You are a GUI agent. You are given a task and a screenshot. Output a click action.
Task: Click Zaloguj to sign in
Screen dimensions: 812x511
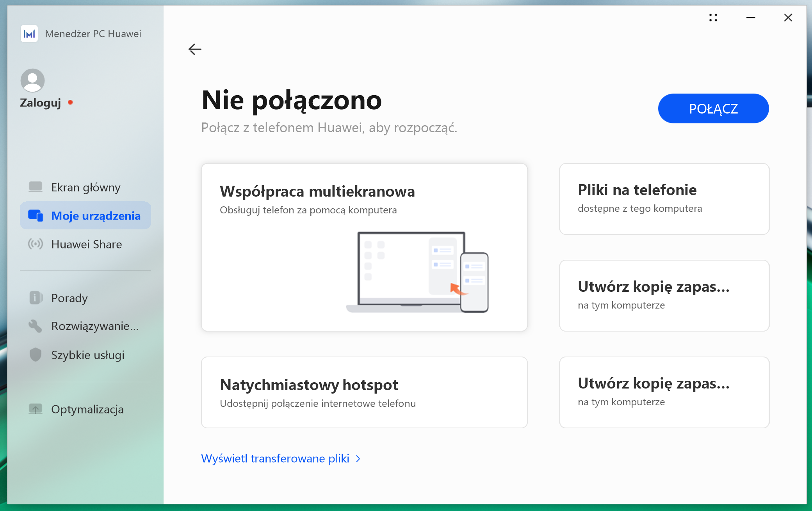[41, 103]
